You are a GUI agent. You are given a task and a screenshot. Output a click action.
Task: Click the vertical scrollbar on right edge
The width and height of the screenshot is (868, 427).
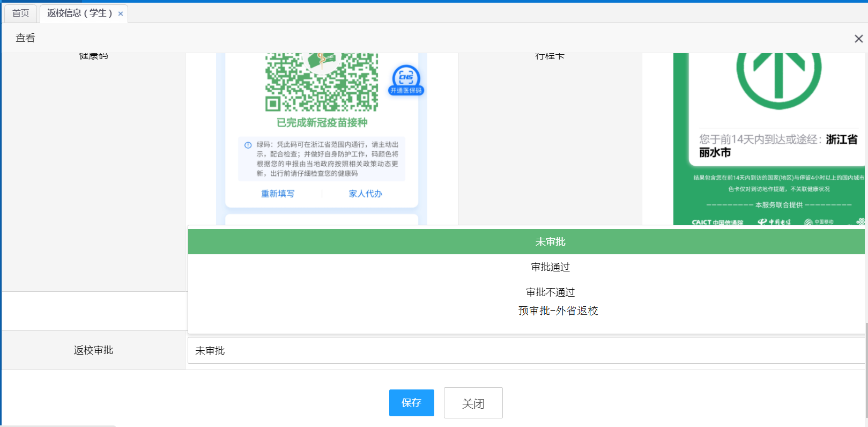click(x=866, y=370)
